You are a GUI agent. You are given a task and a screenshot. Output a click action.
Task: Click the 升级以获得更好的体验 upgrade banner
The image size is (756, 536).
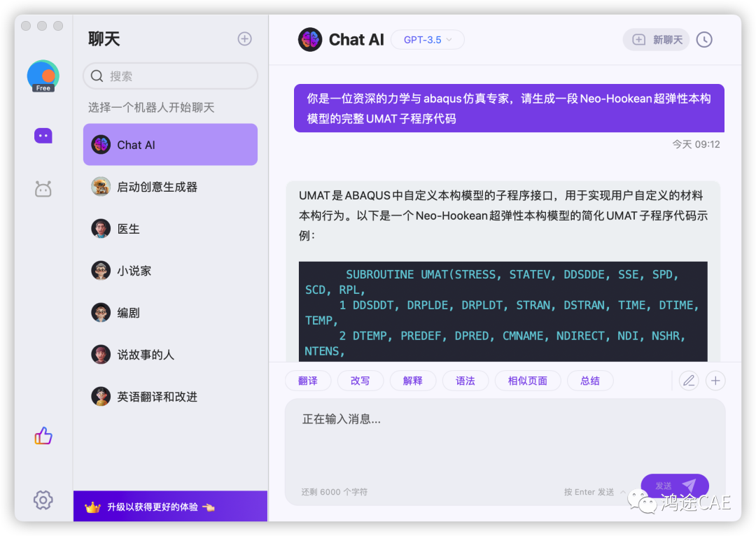(x=170, y=505)
